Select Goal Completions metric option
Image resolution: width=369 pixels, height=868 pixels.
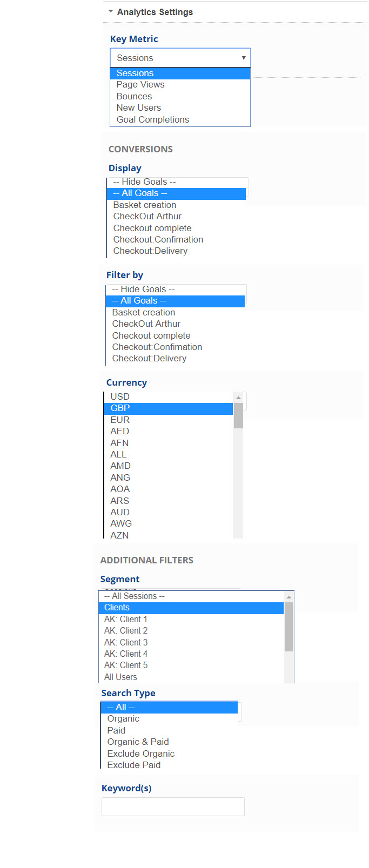pos(152,120)
